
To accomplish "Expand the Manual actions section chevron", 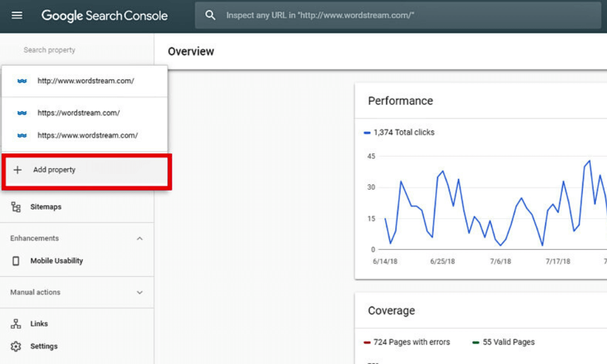I will 140,292.
